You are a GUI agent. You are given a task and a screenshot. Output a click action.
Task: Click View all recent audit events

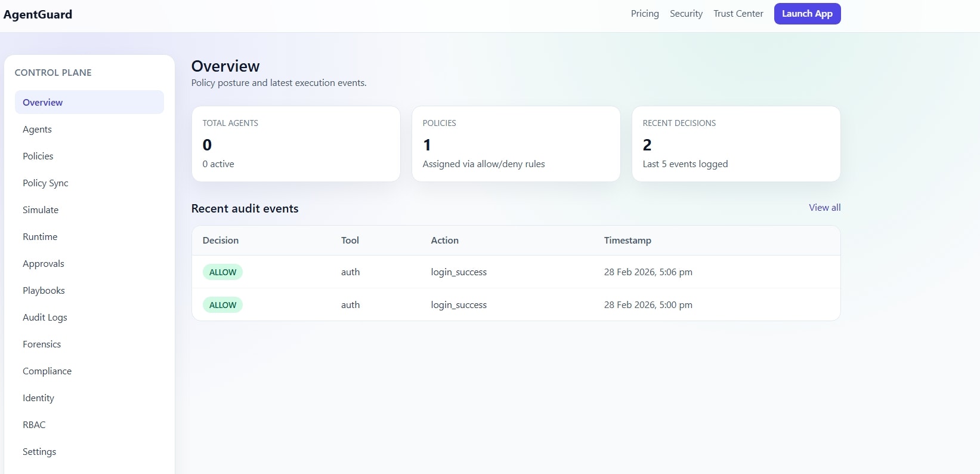coord(824,208)
